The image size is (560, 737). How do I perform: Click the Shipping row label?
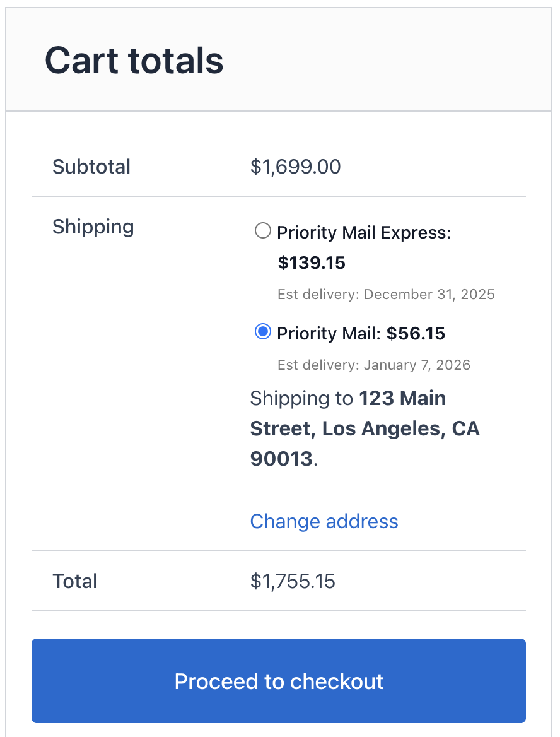(x=93, y=227)
